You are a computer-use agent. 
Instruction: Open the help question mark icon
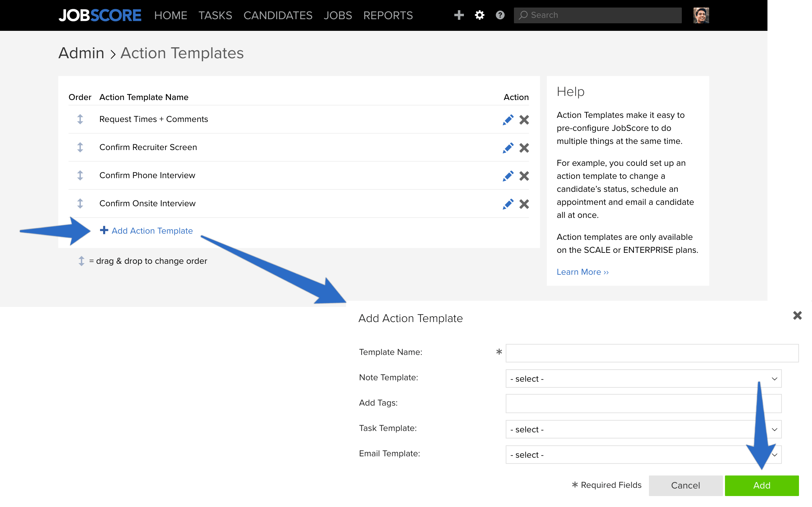[x=500, y=15]
